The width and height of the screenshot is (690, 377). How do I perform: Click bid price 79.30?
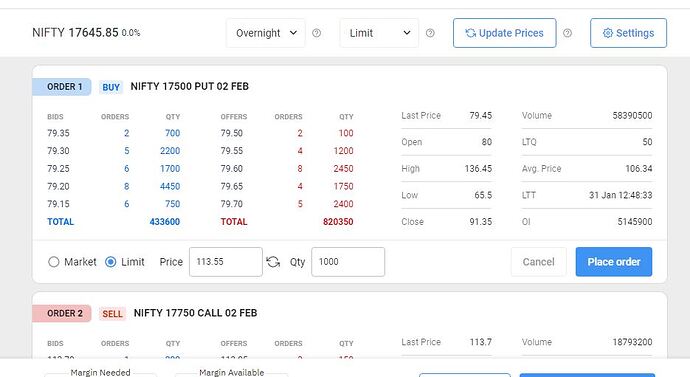click(59, 150)
